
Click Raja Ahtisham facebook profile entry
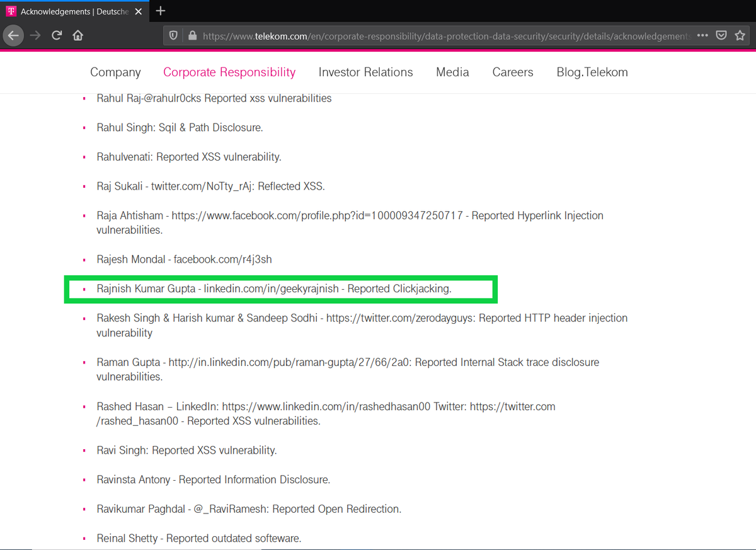pos(350,222)
